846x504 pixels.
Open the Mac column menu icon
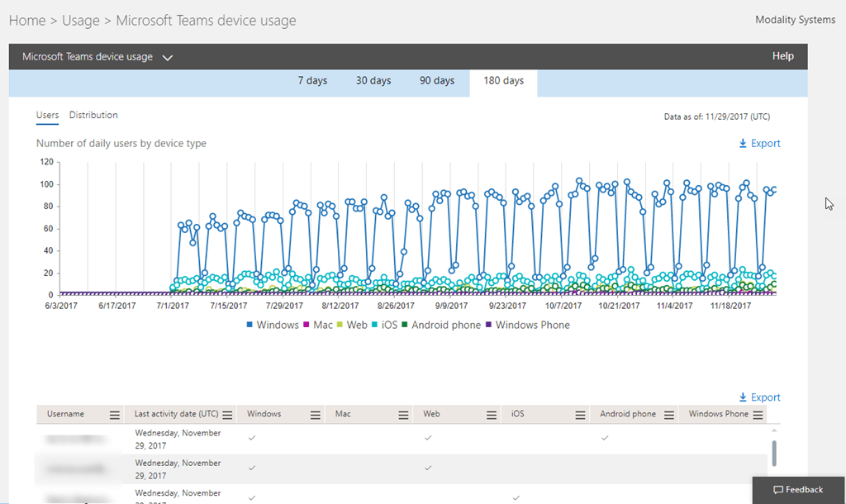coord(403,415)
